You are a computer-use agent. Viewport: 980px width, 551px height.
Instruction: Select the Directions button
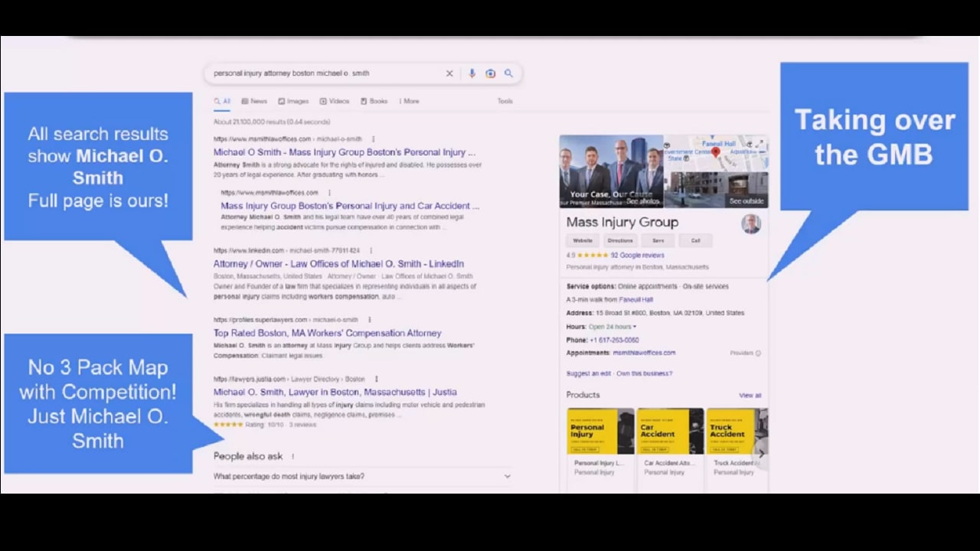point(620,240)
